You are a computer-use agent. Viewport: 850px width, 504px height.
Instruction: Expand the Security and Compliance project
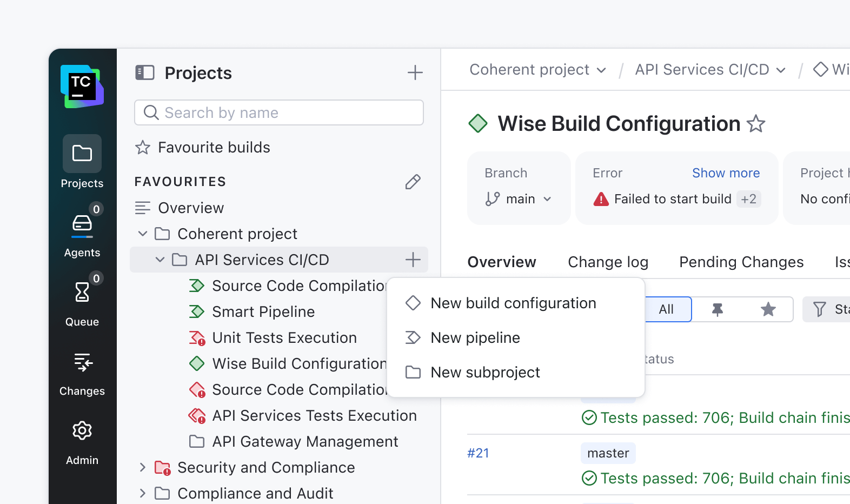point(143,467)
